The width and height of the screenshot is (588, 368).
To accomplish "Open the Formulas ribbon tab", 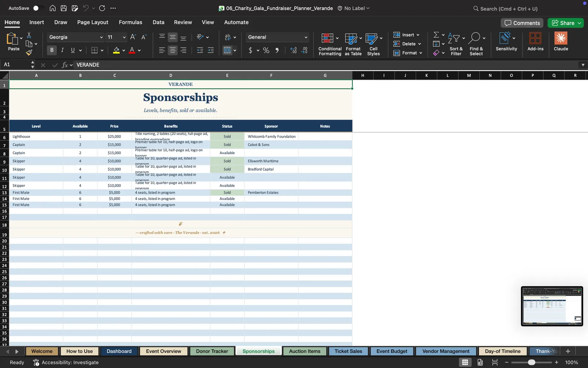I will [130, 22].
